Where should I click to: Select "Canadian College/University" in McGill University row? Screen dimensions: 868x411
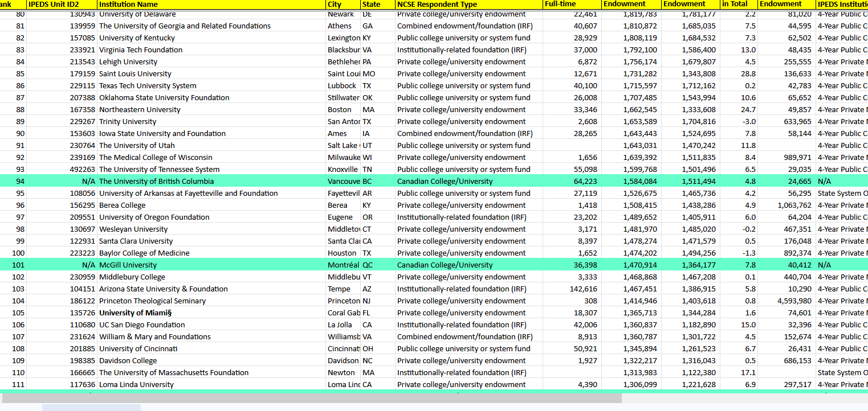coord(469,265)
